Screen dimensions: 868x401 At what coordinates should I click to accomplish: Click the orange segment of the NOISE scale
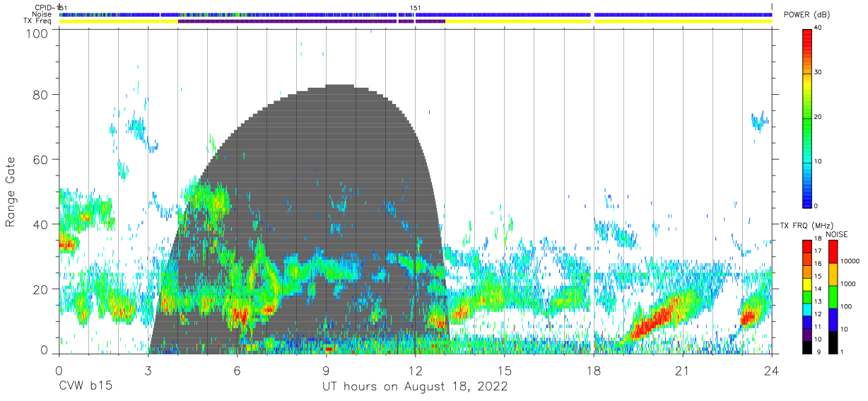tap(833, 274)
